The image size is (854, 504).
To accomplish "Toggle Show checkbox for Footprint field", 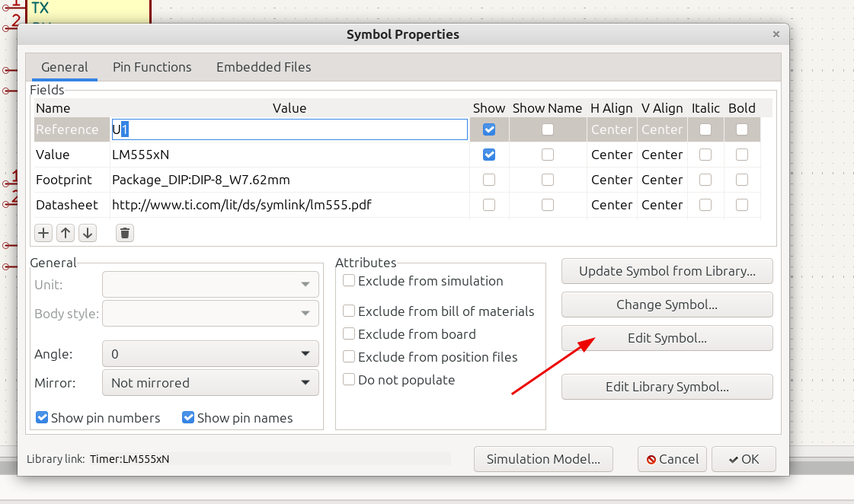I will click(489, 180).
